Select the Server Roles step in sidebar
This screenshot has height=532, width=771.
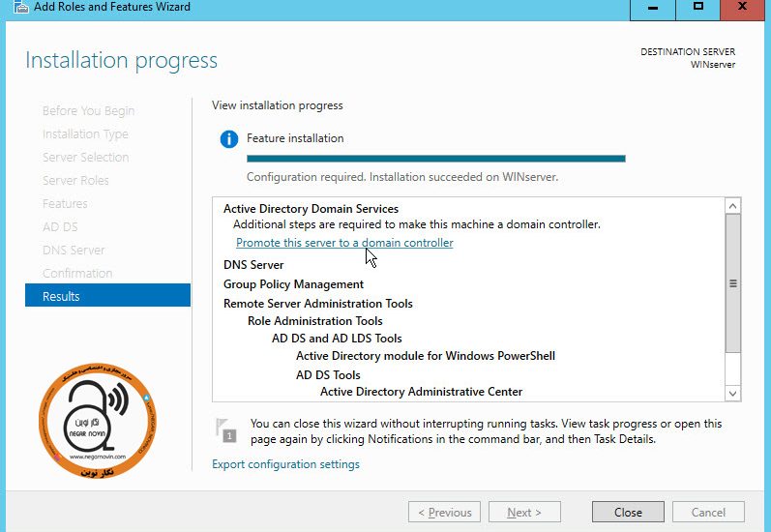click(75, 181)
